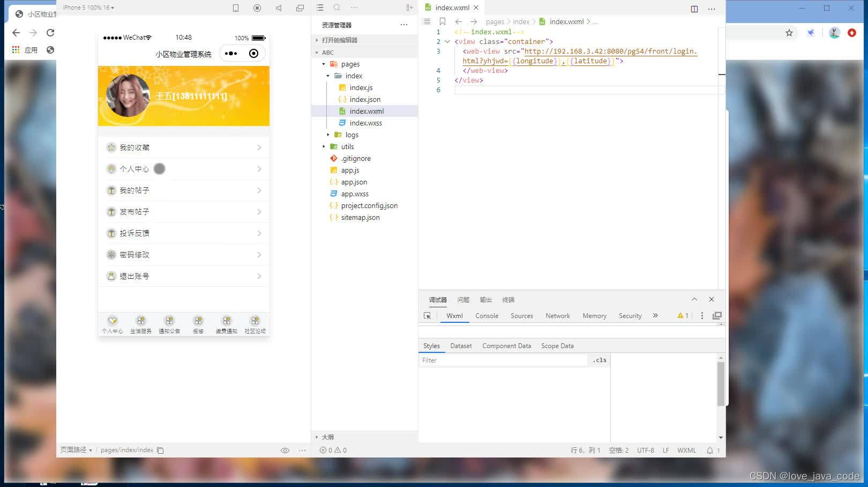Image resolution: width=868 pixels, height=487 pixels.
Task: Open the iPhone 5 device selector dropdown
Action: (x=88, y=8)
